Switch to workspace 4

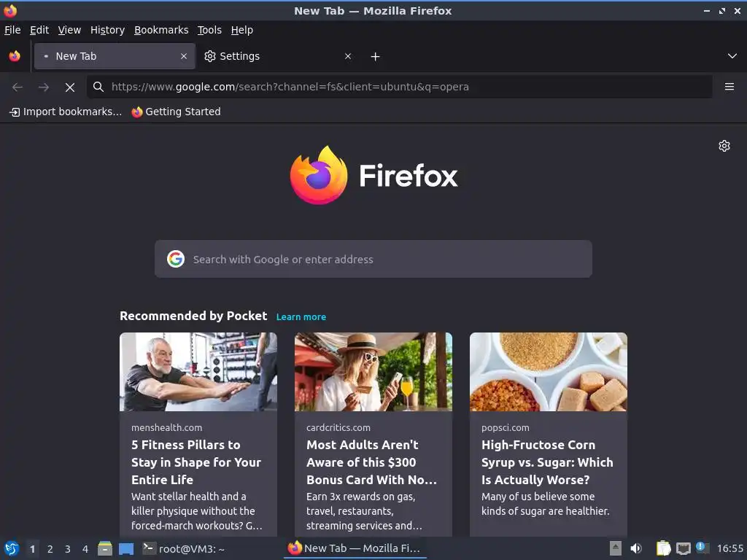85,549
